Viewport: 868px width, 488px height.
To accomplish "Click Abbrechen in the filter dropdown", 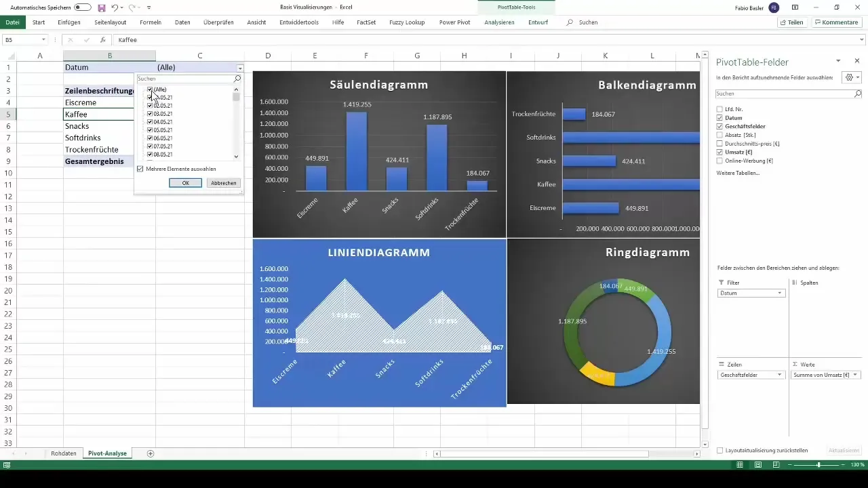I will [224, 183].
